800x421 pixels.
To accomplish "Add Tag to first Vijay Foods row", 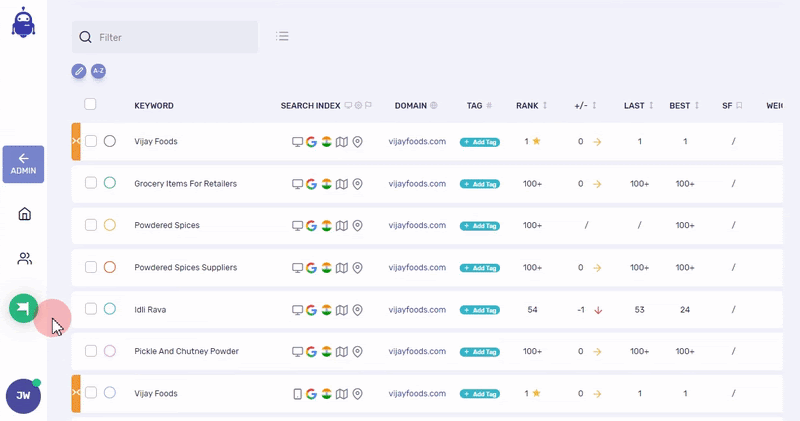I will [x=480, y=142].
